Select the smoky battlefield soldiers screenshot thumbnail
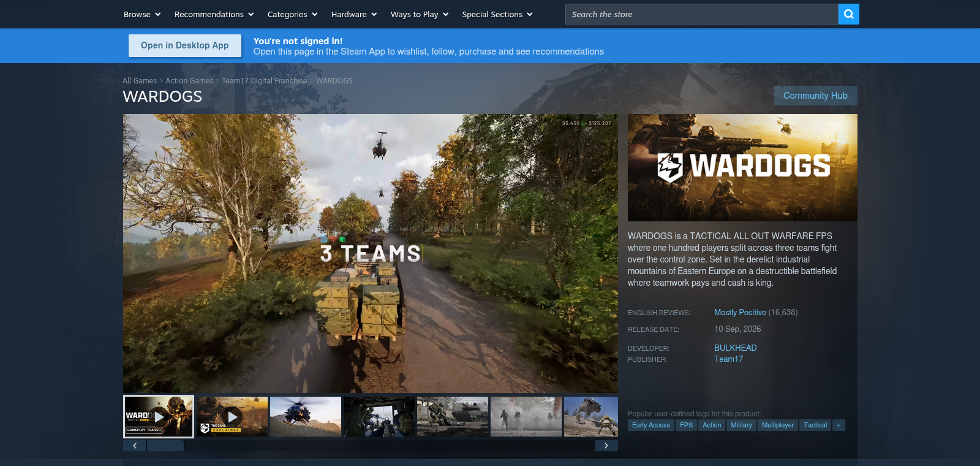The image size is (980, 466). point(526,417)
